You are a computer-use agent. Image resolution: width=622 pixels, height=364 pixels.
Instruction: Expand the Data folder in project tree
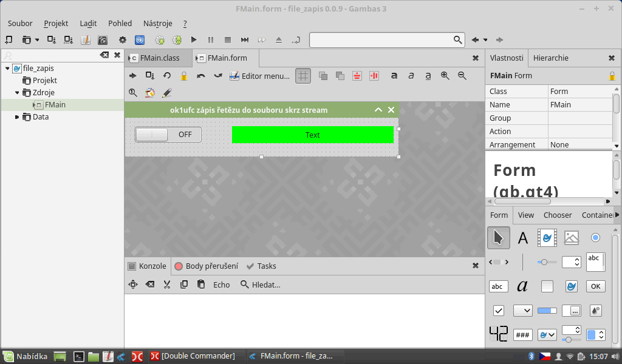coord(17,117)
